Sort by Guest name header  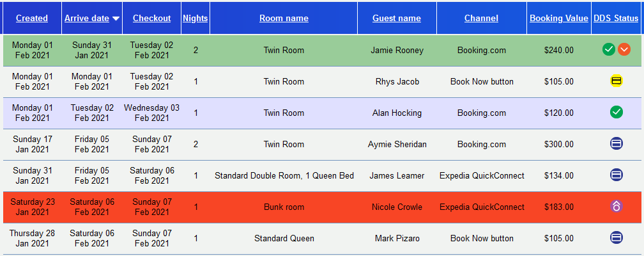(x=397, y=18)
